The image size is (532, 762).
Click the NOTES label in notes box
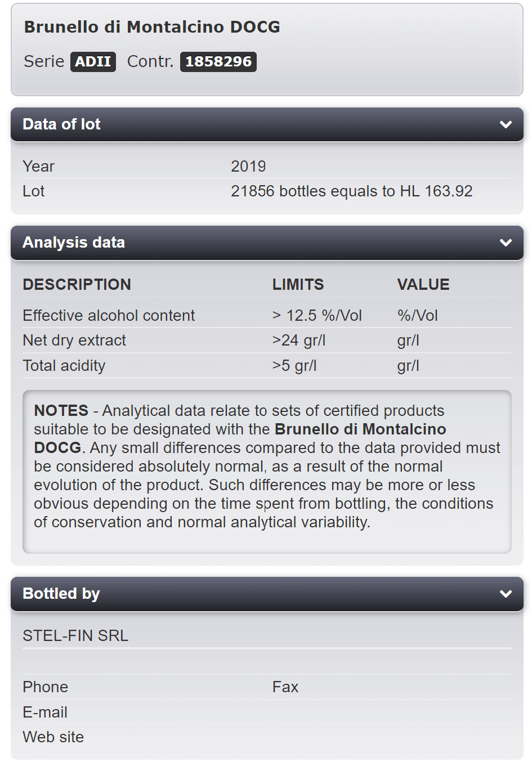61,411
